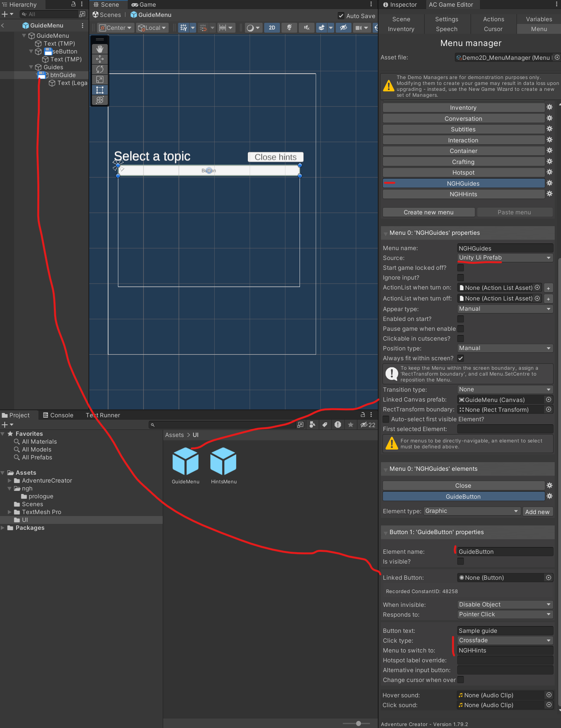Toggle the 2D scene view button
The height and width of the screenshot is (728, 561).
(x=272, y=28)
